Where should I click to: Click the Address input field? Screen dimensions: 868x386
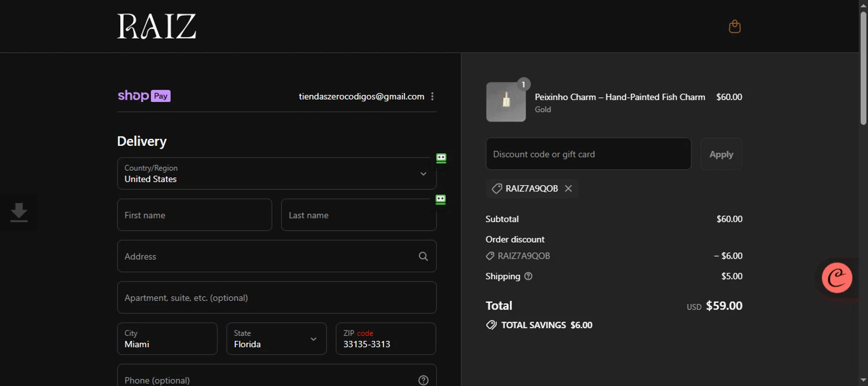277,256
